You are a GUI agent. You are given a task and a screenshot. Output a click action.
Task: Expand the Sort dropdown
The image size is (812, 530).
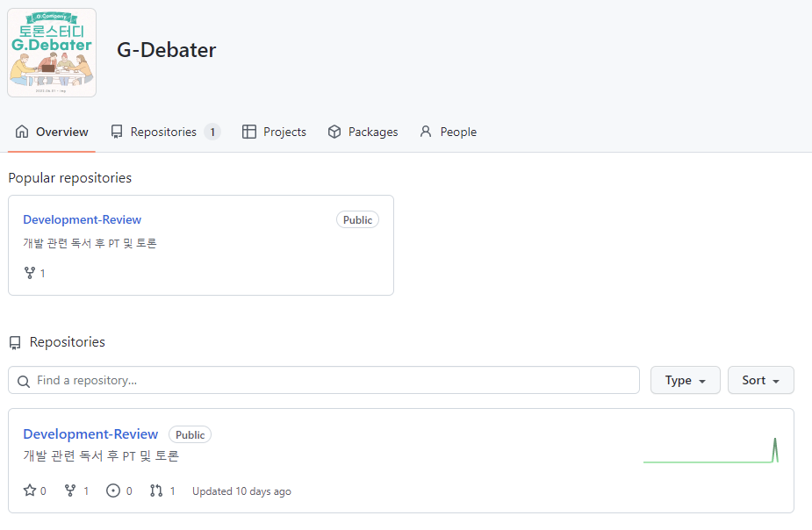(761, 381)
